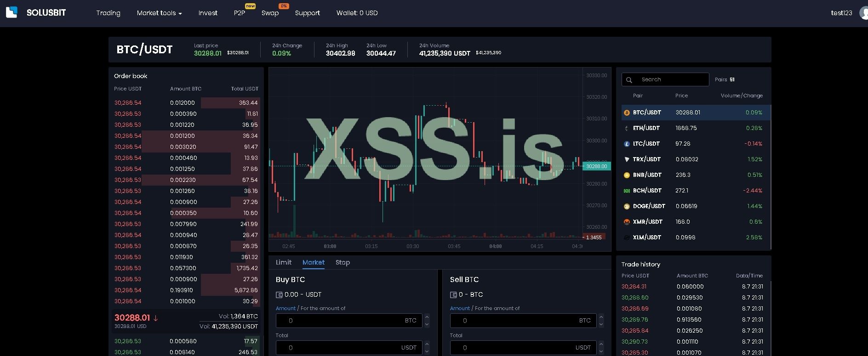Focus the Buy BTC amount input field

[x=349, y=321]
